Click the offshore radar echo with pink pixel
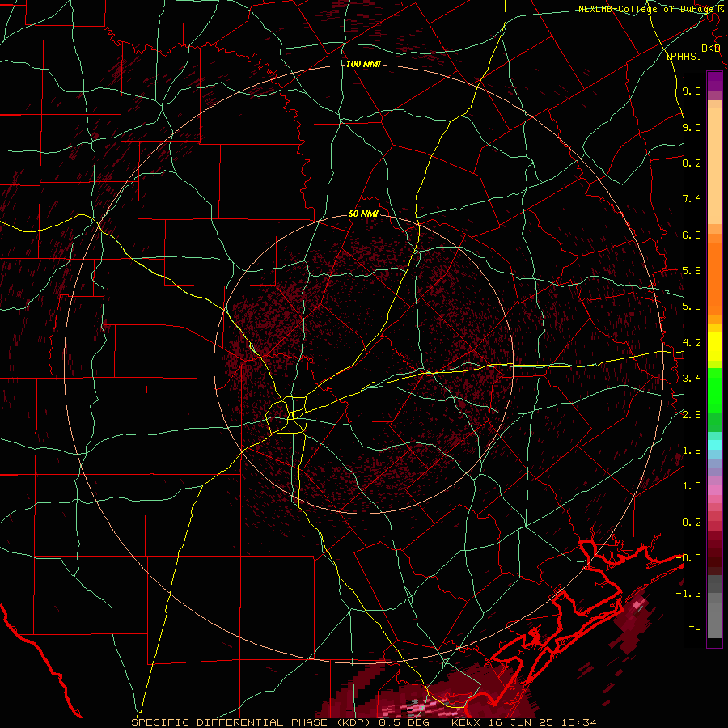The width and height of the screenshot is (728, 728). click(632, 620)
